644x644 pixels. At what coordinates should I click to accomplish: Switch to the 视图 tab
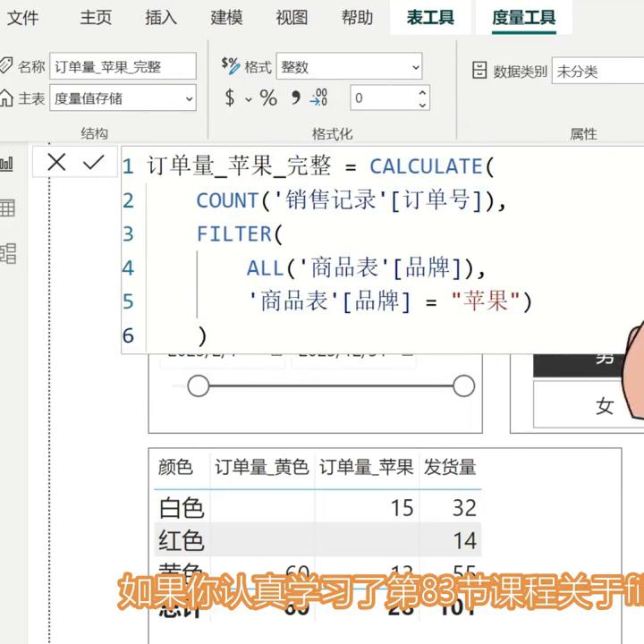click(x=292, y=17)
